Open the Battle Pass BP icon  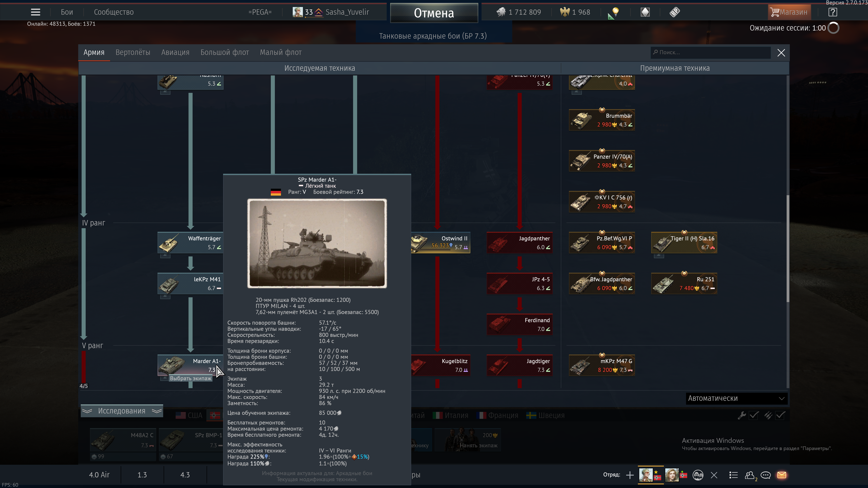(x=675, y=12)
